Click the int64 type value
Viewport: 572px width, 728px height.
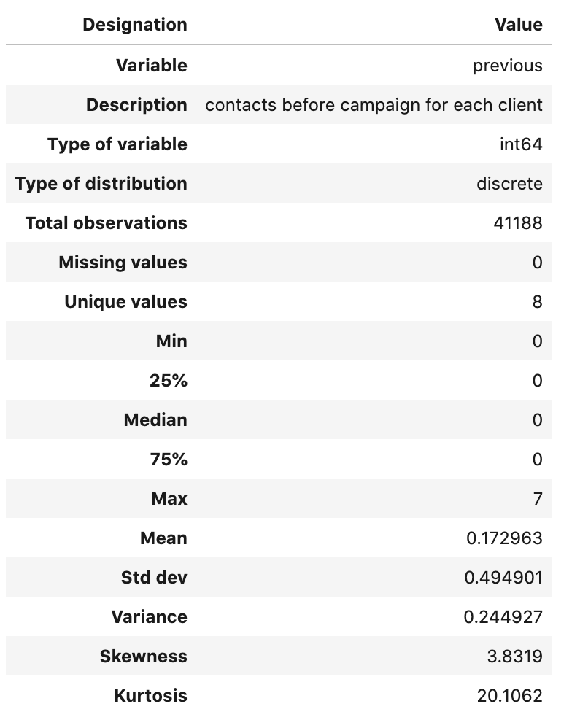(x=521, y=144)
